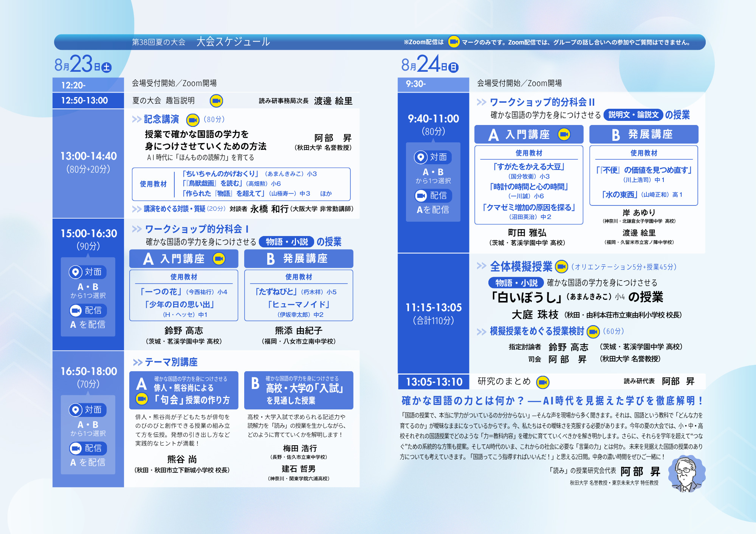Open theme course A 俳人・熊谷尚による 句会
The image size is (756, 534).
tap(184, 390)
